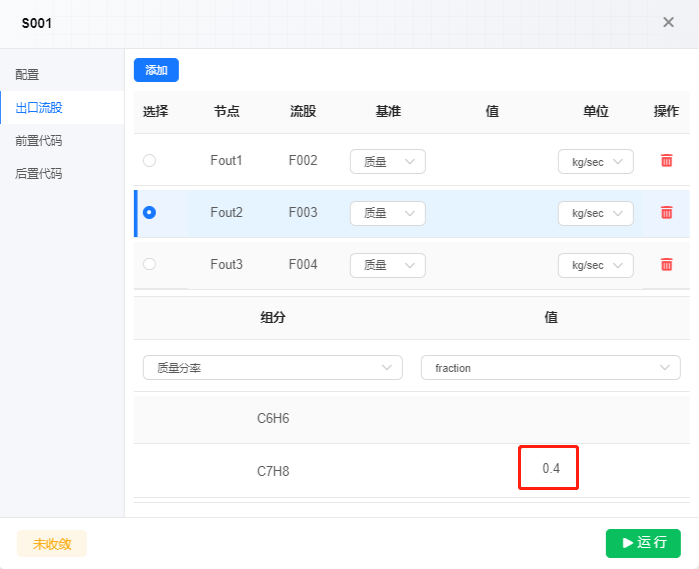Click stream F002 cell
The image size is (699, 569).
(303, 161)
